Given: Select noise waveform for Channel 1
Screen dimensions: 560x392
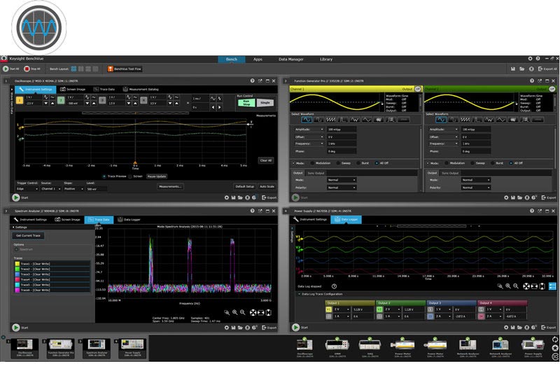Looking at the screenshot, I should pos(379,120).
